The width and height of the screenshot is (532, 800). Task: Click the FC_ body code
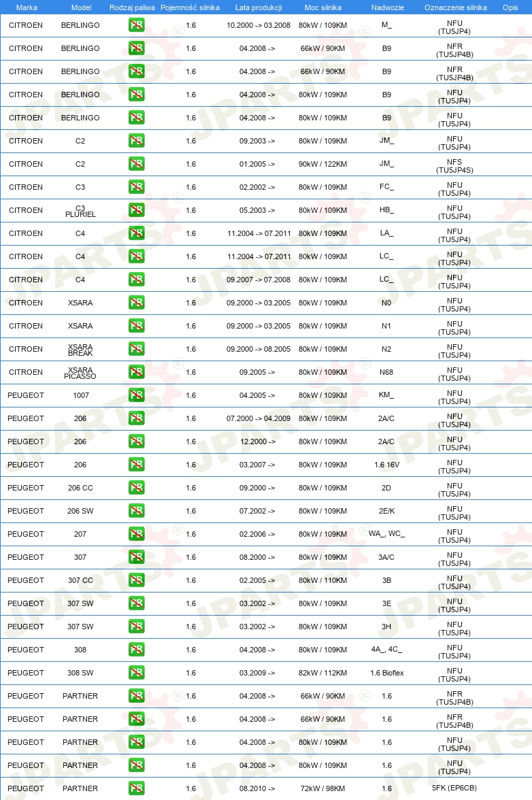[386, 186]
